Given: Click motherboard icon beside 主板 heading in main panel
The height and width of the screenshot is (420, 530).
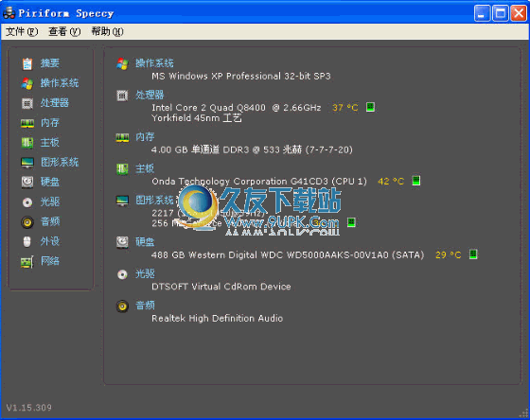Looking at the screenshot, I should pyautogui.click(x=122, y=168).
